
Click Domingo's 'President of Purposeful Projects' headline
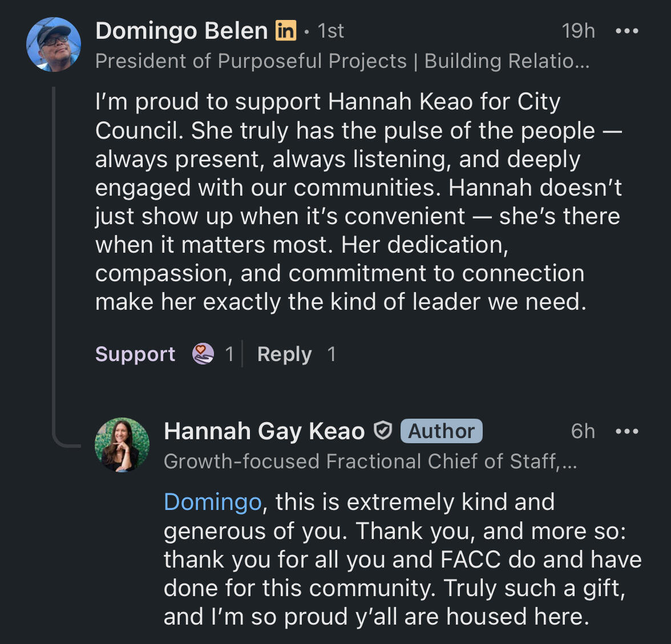[342, 61]
